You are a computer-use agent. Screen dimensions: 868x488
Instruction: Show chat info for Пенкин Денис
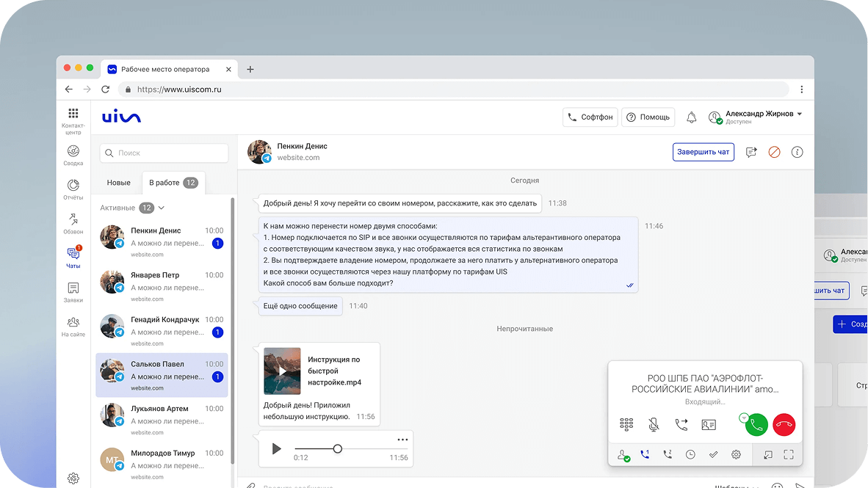798,152
